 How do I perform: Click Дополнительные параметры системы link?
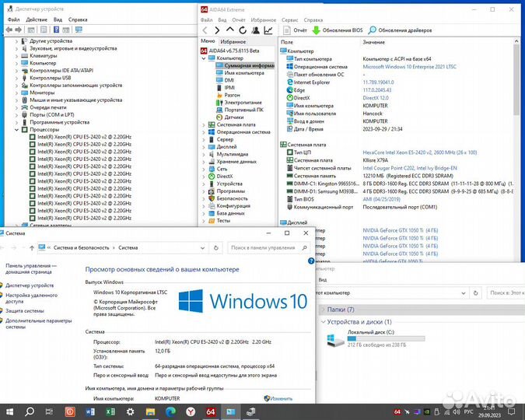[39, 324]
